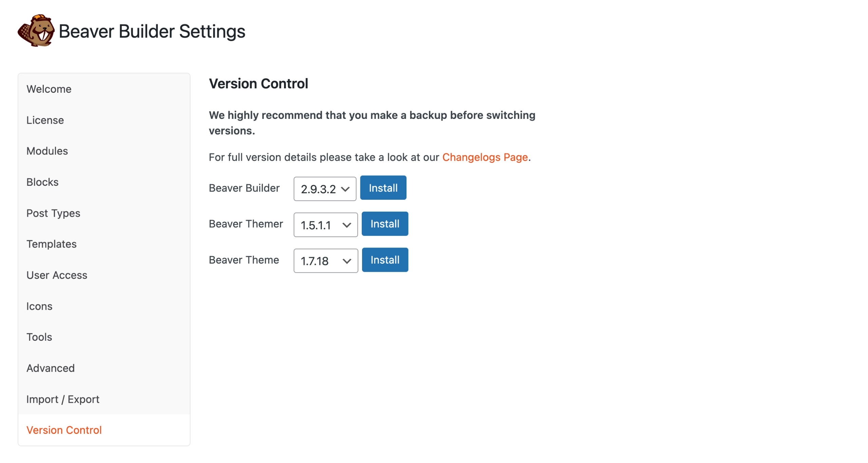Open the Post Types settings
Screen dimensions: 868x463
[x=53, y=213]
